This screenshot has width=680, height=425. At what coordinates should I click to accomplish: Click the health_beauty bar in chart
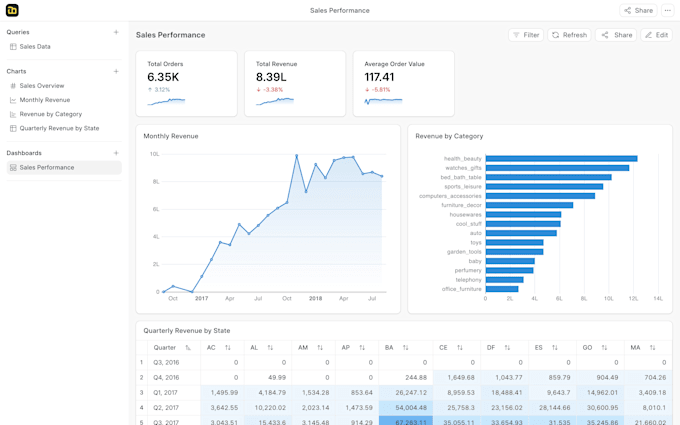click(x=561, y=159)
